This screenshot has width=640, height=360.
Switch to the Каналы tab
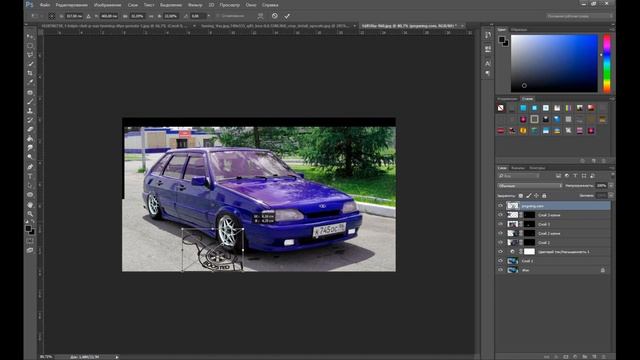pyautogui.click(x=518, y=168)
